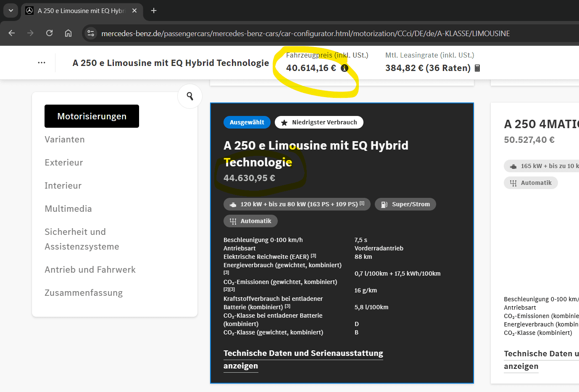
Task: Click the vehicle price info icon
Action: (x=345, y=68)
